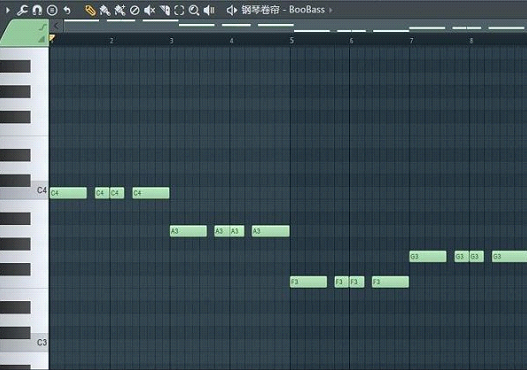Select the dashed-square Select tool
Image resolution: width=527 pixels, height=370 pixels.
[179, 10]
